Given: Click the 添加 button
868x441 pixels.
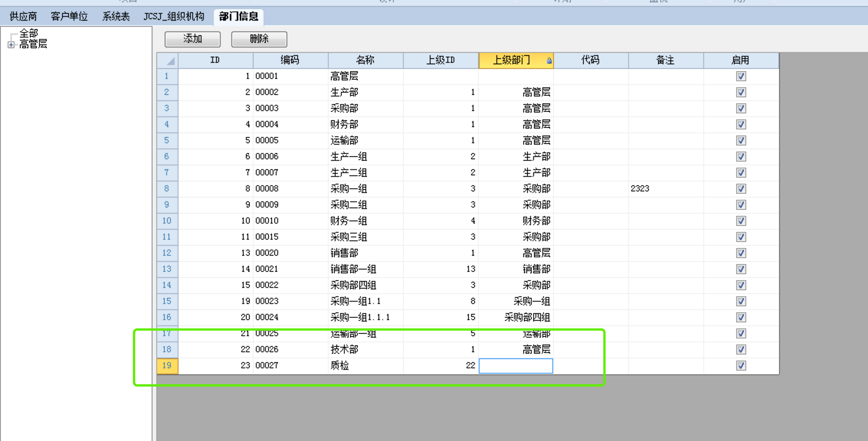Looking at the screenshot, I should click(x=192, y=39).
